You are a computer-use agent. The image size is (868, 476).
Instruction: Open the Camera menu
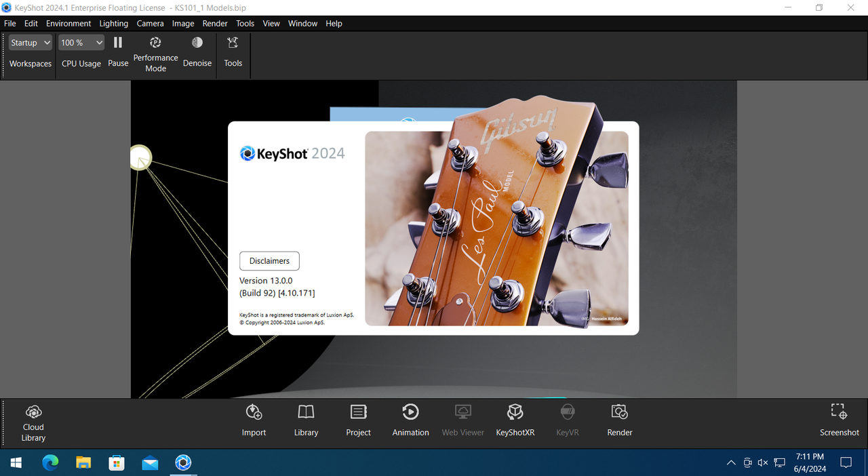click(x=151, y=23)
